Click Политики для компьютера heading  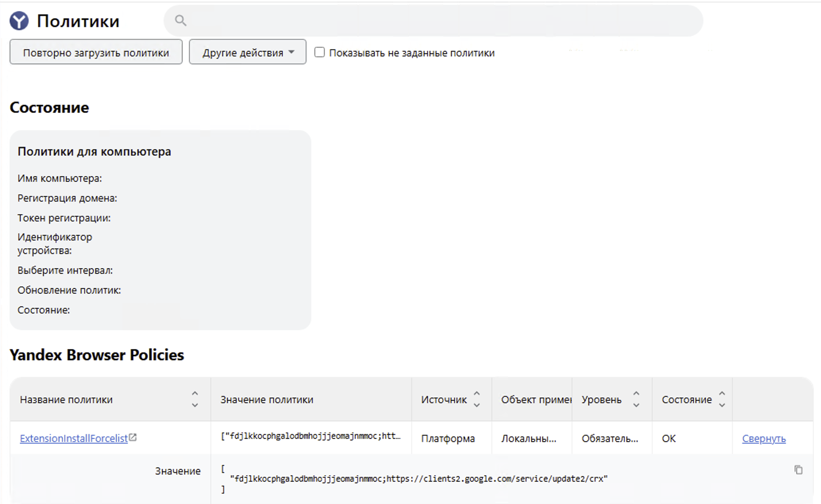tap(94, 152)
